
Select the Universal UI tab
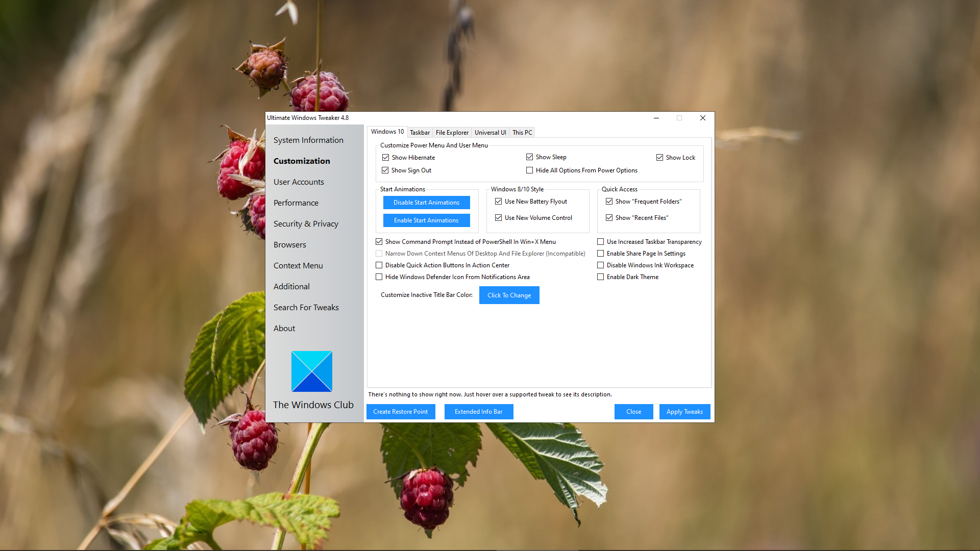489,132
